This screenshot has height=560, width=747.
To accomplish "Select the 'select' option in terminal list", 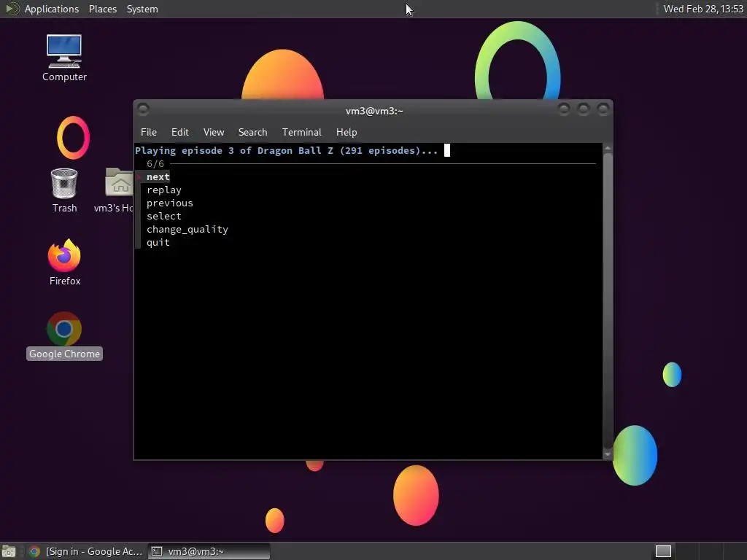I will [164, 216].
